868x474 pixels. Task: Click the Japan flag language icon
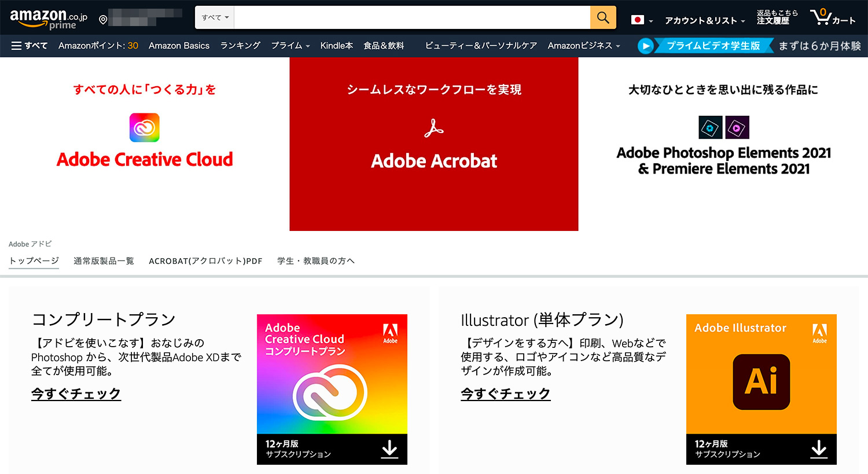tap(638, 20)
